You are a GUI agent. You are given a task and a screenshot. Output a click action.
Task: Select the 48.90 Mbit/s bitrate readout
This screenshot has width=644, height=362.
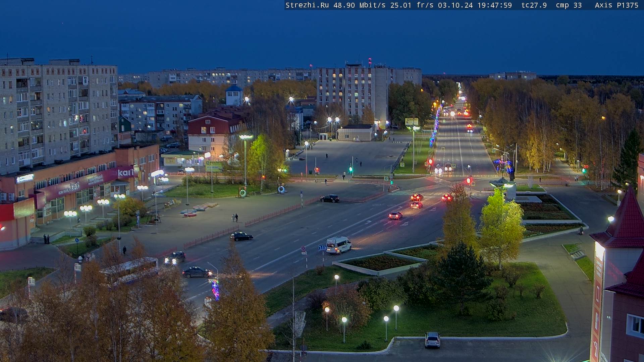tap(359, 5)
